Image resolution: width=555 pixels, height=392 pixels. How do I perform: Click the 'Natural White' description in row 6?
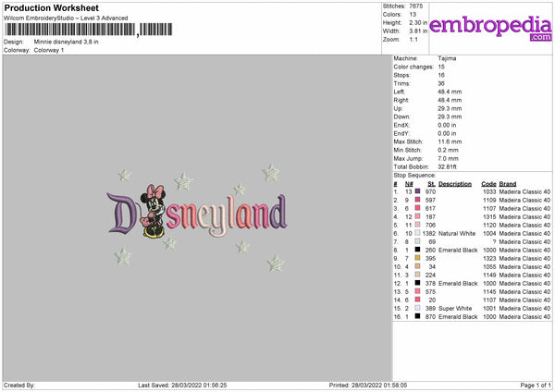point(457,233)
